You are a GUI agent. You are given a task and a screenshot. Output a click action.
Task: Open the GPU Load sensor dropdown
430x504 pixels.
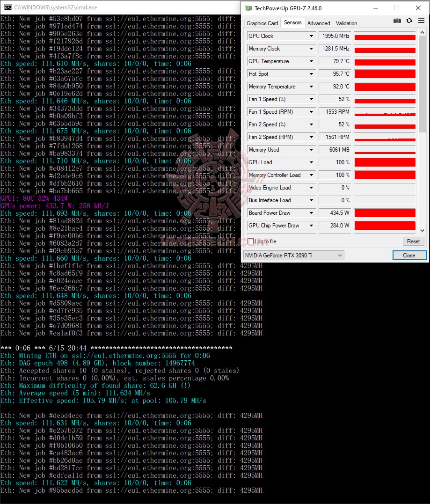coord(311,162)
